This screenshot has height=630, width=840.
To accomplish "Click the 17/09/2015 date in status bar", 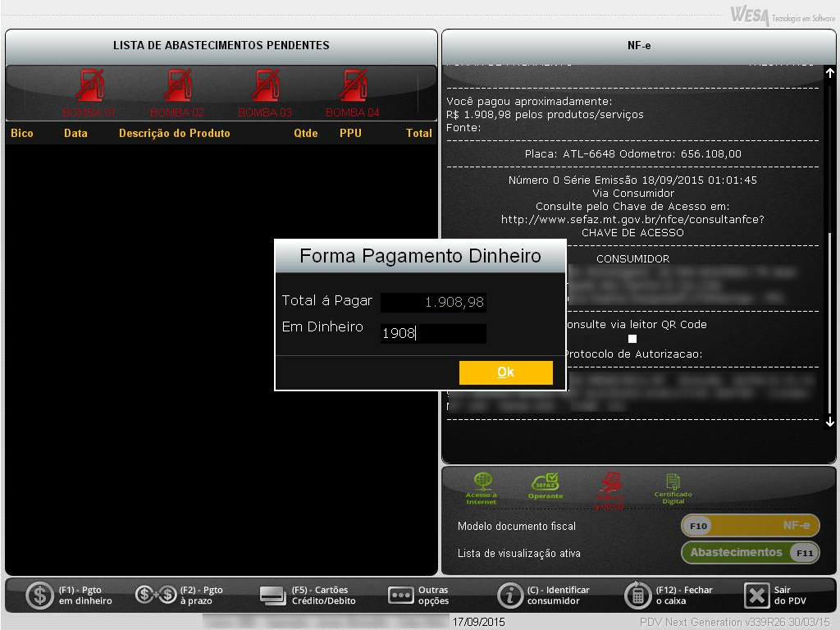I will tap(478, 622).
